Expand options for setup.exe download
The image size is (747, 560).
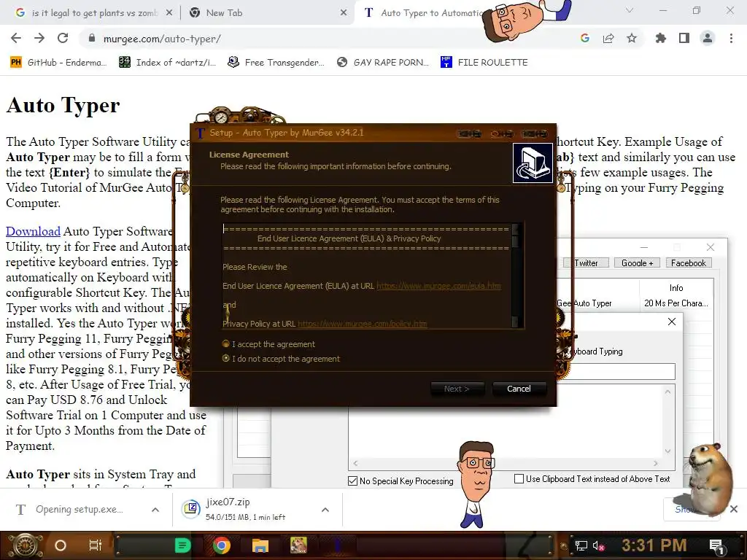[x=155, y=510]
